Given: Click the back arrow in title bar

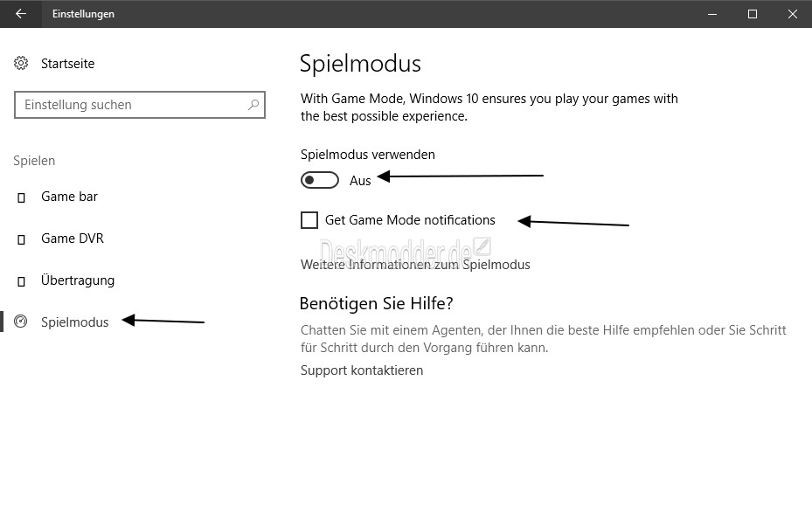Looking at the screenshot, I should (x=21, y=14).
